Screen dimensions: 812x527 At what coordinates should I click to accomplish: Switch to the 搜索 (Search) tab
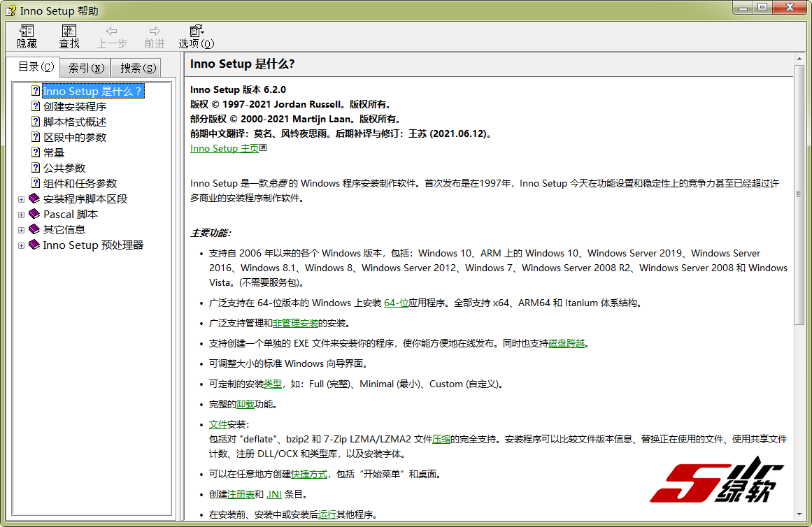click(x=137, y=68)
